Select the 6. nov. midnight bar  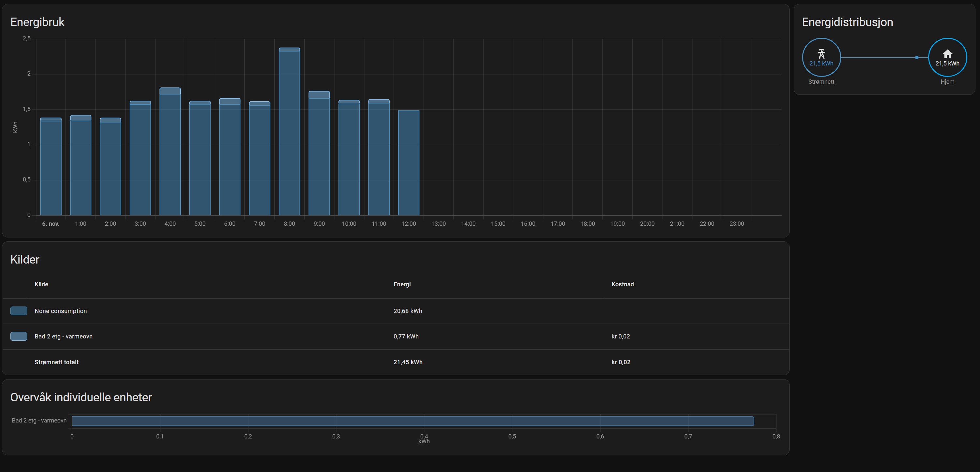50,166
